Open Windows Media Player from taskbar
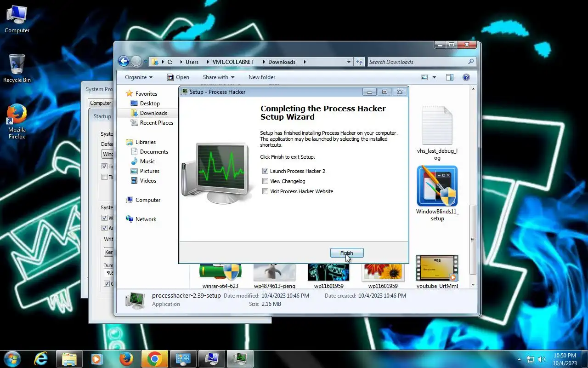 [97, 359]
